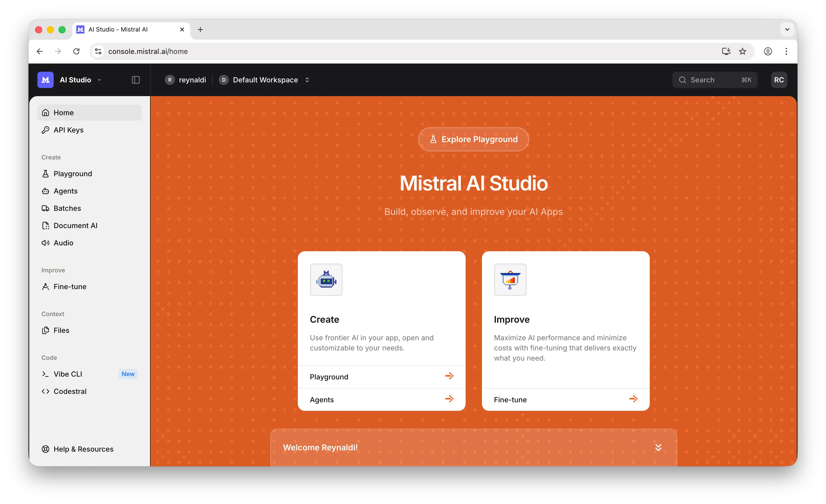Open the Fine-tune page
The image size is (826, 504).
pos(70,287)
